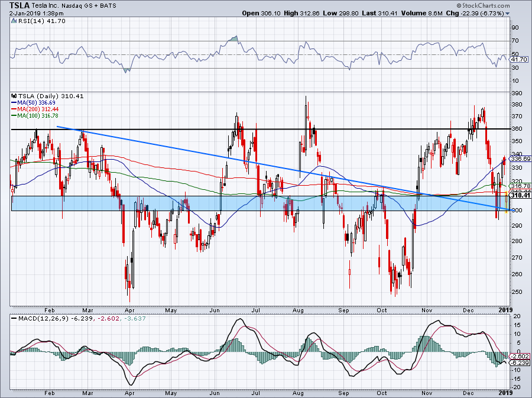
Task: Select the TSLA ticker symbol in header
Action: click(20, 5)
